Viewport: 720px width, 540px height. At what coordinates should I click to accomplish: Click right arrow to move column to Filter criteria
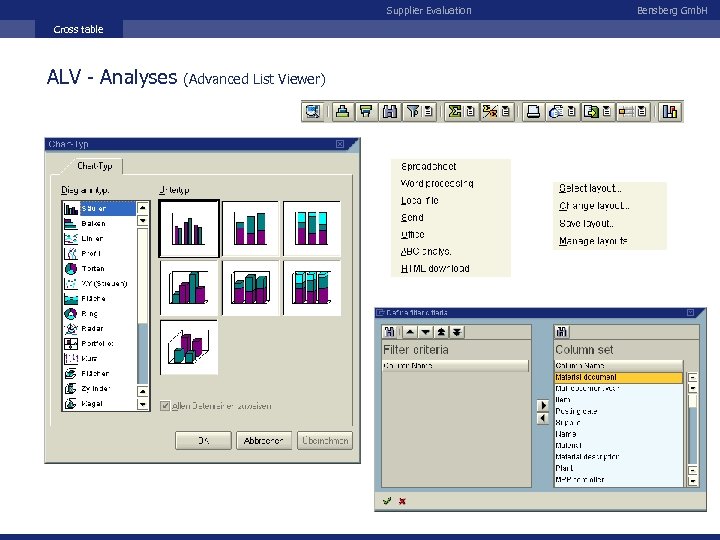(x=543, y=405)
